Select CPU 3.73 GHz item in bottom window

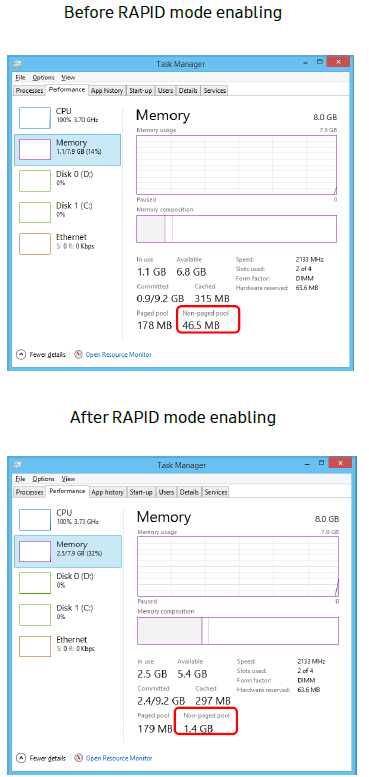click(68, 519)
